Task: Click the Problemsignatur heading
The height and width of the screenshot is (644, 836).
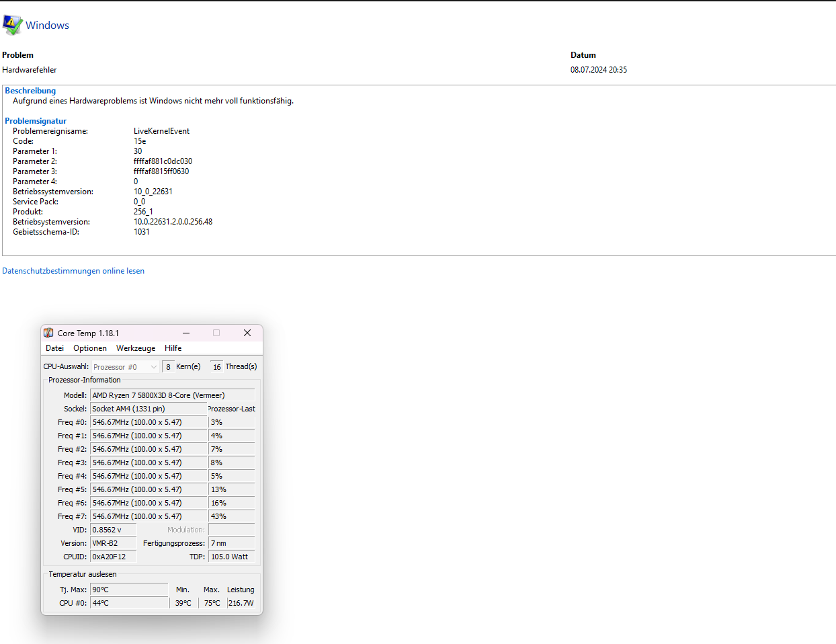Action: pos(36,121)
